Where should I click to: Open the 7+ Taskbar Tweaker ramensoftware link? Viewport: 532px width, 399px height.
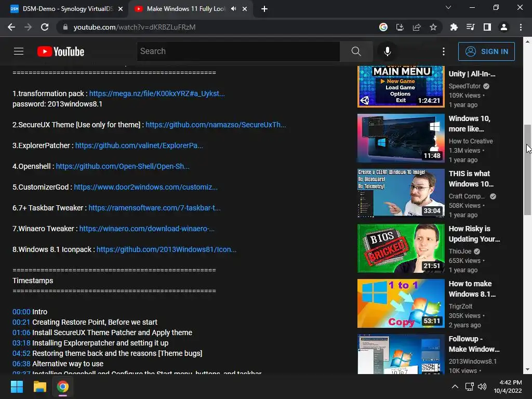154,208
